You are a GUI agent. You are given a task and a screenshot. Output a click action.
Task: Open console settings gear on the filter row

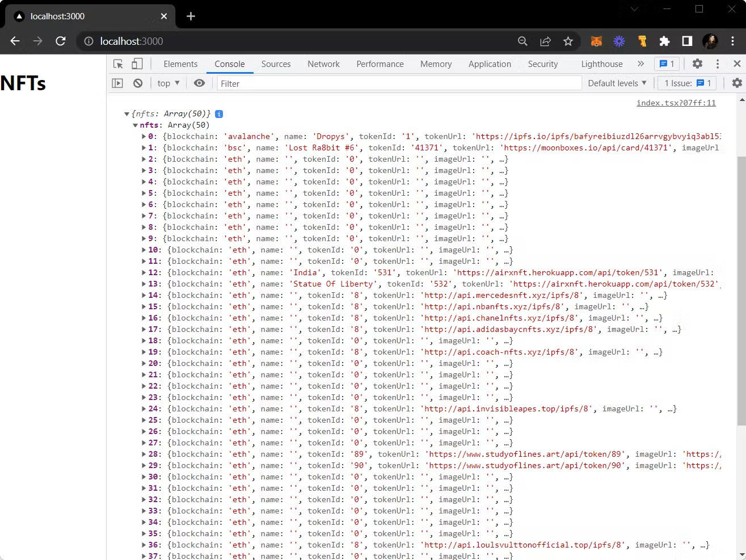pyautogui.click(x=736, y=83)
